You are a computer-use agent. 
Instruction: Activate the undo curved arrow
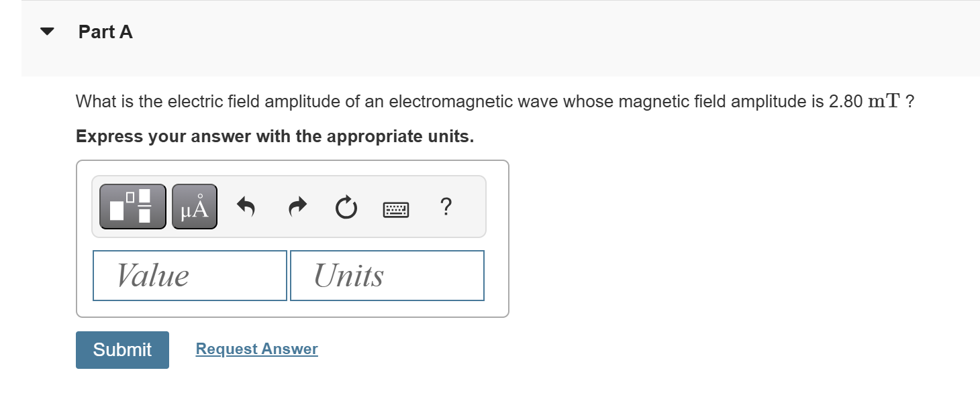(x=246, y=207)
